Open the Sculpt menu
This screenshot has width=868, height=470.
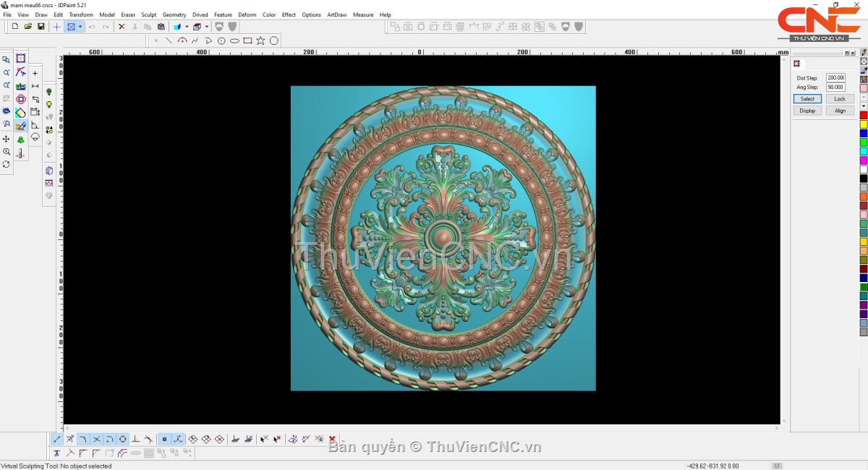[148, 14]
